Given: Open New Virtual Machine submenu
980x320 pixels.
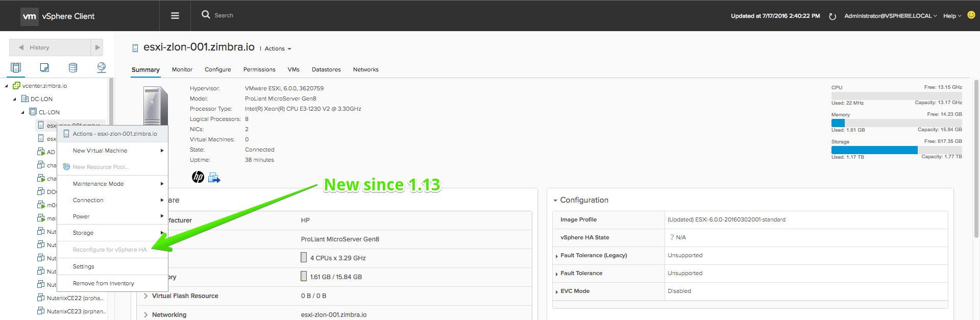Looking at the screenshot, I should pos(113,151).
